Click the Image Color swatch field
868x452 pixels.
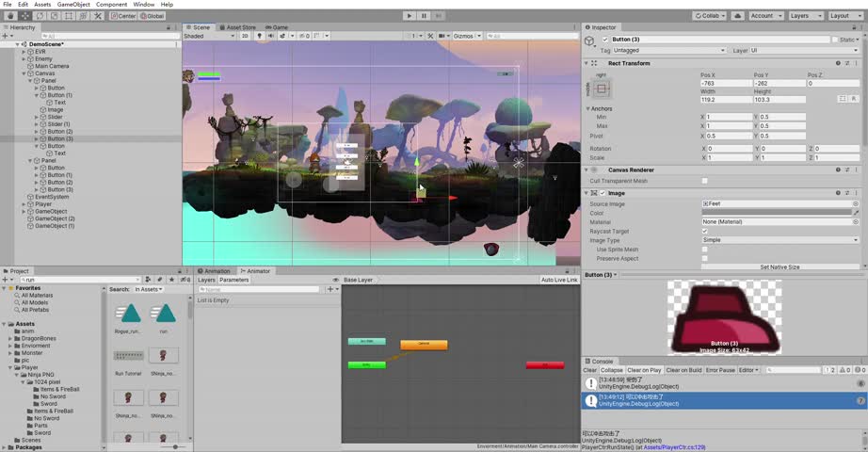pos(777,213)
